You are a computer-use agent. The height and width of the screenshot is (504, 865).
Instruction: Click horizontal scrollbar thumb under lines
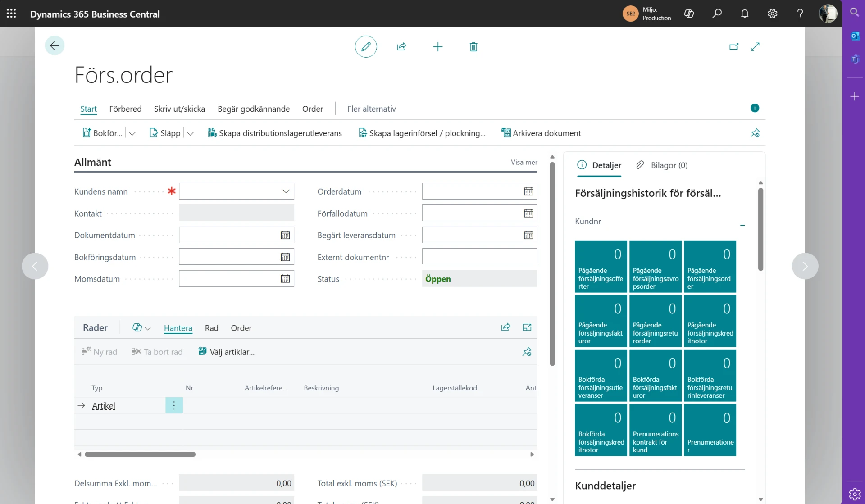coord(140,454)
